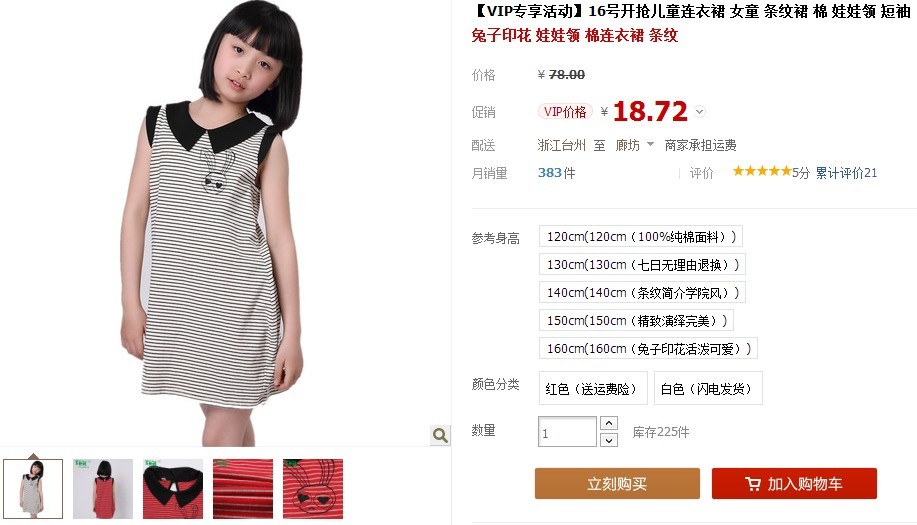This screenshot has width=917, height=525.
Task: Open the 廊坊 delivery city dropdown
Action: click(635, 145)
